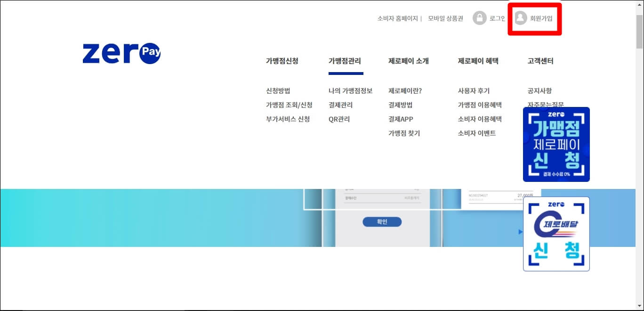Select 결제관리 submenu item
Screen dimensions: 644x311
tap(341, 105)
